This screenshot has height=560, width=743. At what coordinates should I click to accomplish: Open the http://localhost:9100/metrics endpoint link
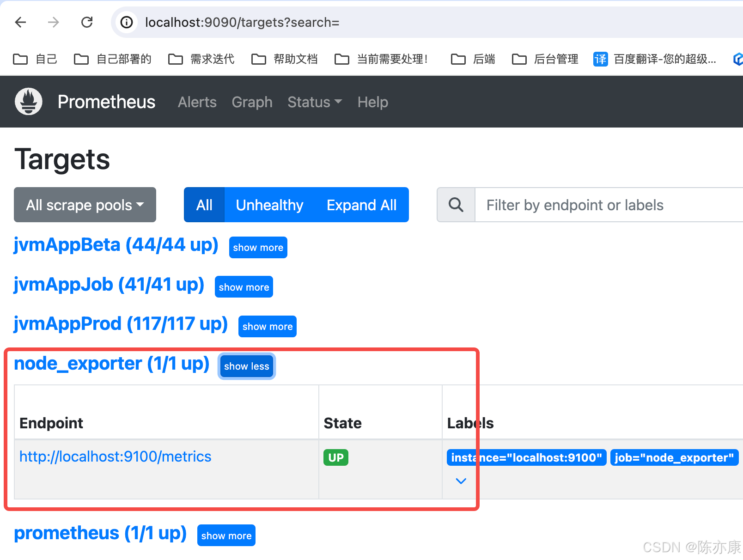point(116,457)
